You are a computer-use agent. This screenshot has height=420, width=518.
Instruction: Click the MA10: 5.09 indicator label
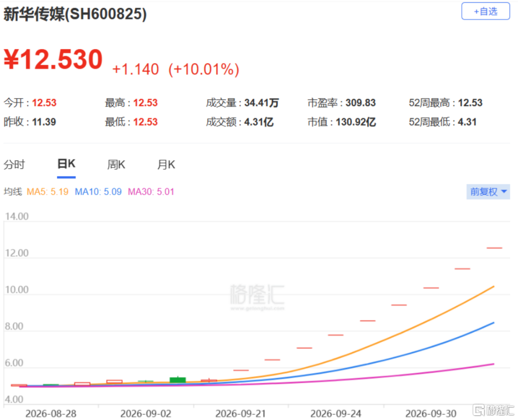[x=98, y=191]
